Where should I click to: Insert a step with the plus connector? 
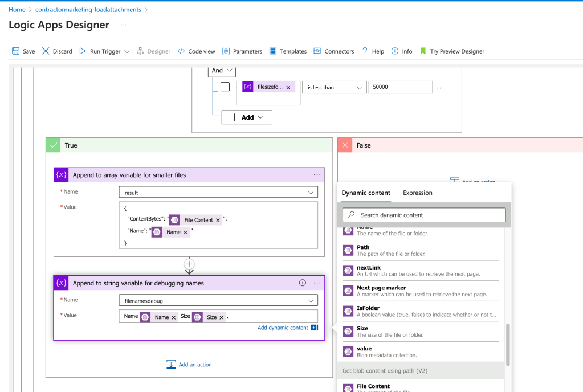[189, 264]
